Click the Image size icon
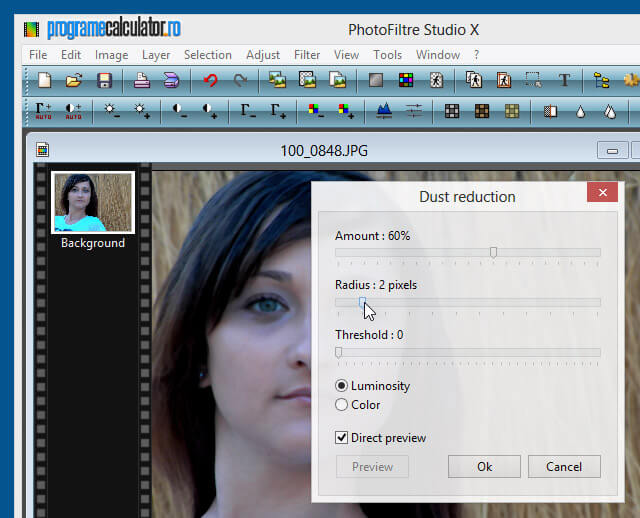The width and height of the screenshot is (640, 518). [277, 80]
